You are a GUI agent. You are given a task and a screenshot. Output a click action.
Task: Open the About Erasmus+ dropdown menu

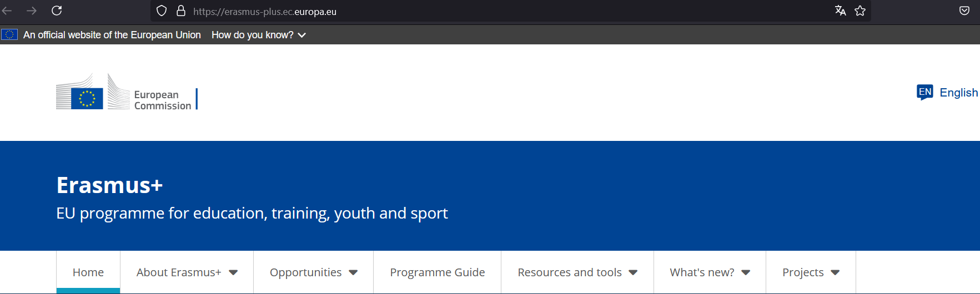pyautogui.click(x=187, y=272)
